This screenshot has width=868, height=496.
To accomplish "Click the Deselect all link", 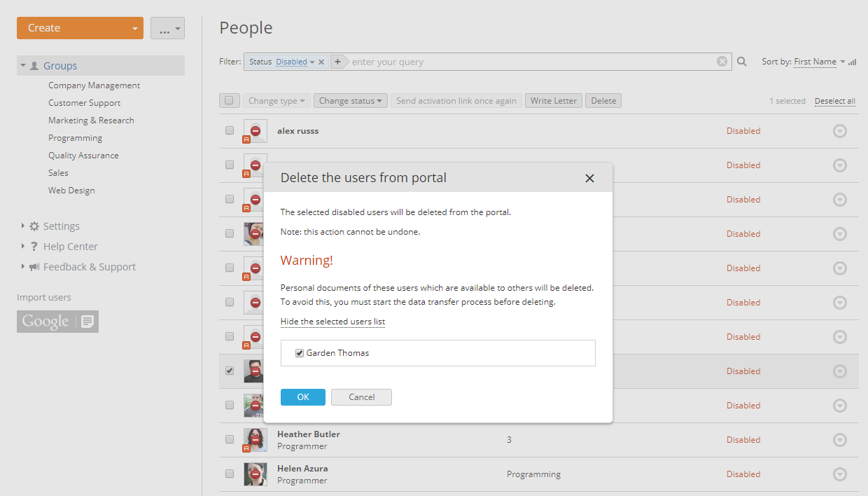I will click(x=834, y=100).
